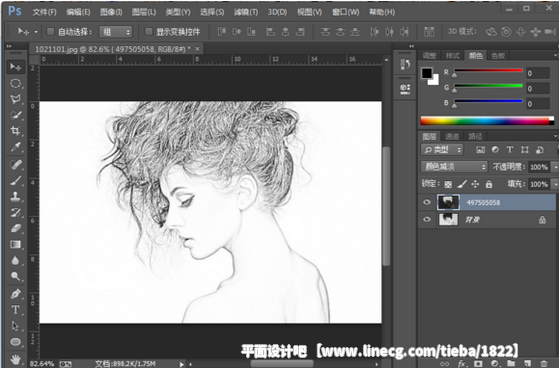Hide the 497505058 layer
This screenshot has height=370, width=559.
427,202
